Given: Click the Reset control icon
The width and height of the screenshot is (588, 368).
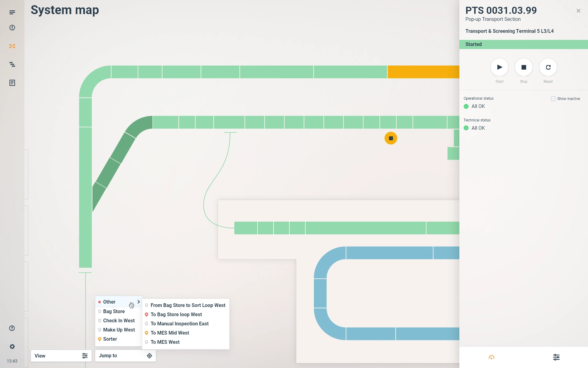Looking at the screenshot, I should click(548, 67).
